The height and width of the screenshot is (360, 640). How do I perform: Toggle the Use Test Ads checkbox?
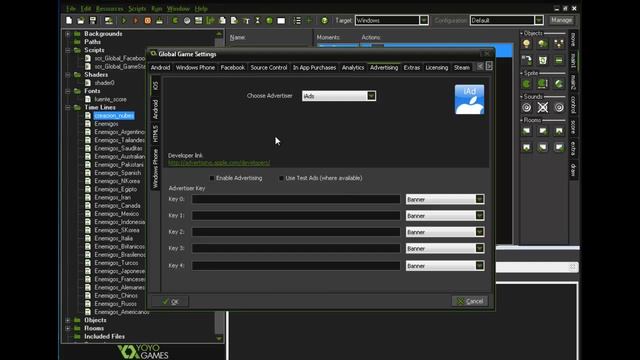(x=281, y=178)
